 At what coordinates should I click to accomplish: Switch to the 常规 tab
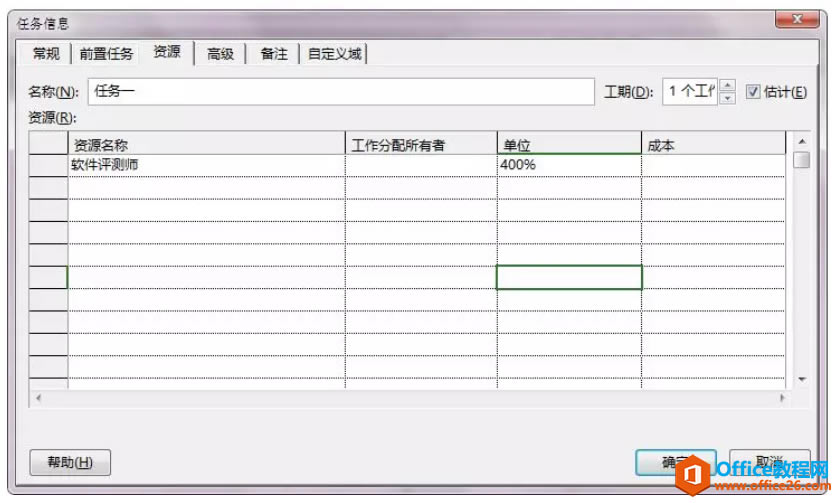click(x=46, y=53)
